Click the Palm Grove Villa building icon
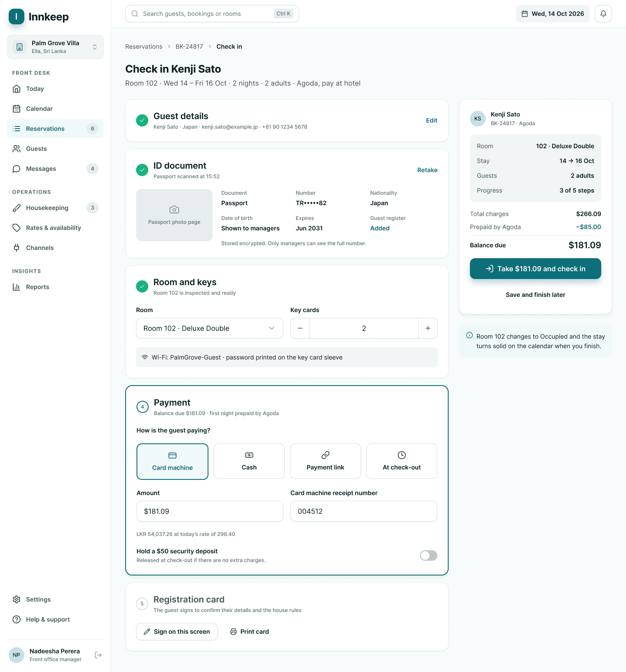The height and width of the screenshot is (672, 626). (x=20, y=47)
